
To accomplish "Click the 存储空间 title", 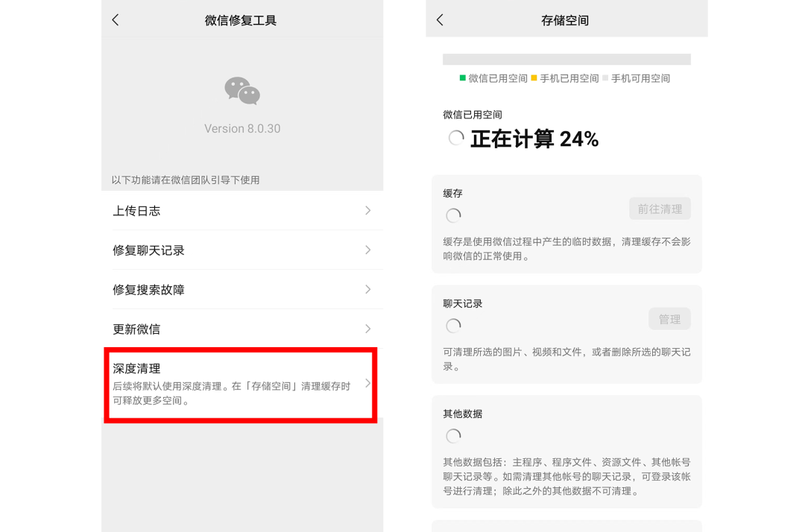I will (565, 21).
